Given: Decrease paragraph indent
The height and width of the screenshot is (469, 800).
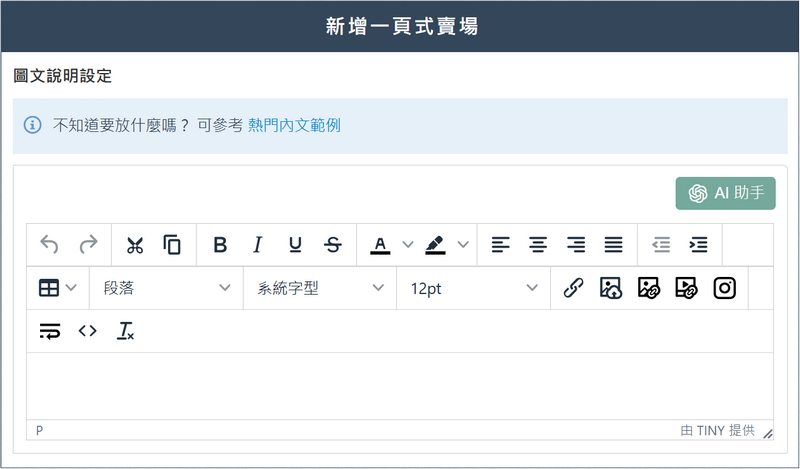Looking at the screenshot, I should click(x=661, y=245).
